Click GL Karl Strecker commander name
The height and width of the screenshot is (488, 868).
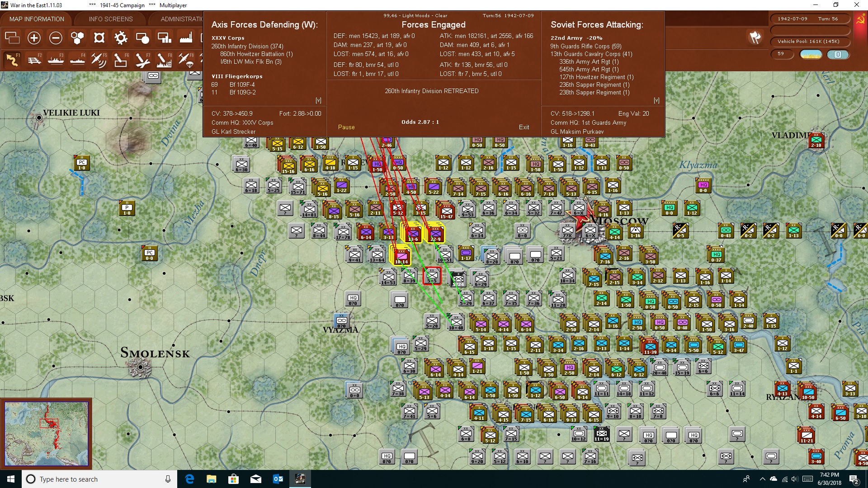coord(233,131)
